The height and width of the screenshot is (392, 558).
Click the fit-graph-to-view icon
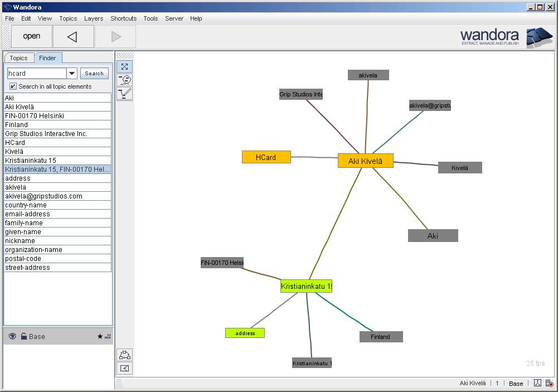[124, 66]
